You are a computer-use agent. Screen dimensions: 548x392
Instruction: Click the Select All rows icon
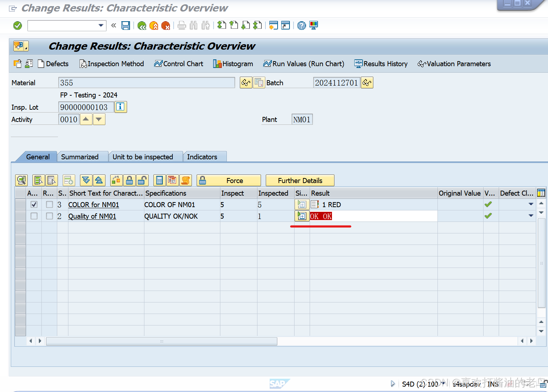tap(39, 180)
